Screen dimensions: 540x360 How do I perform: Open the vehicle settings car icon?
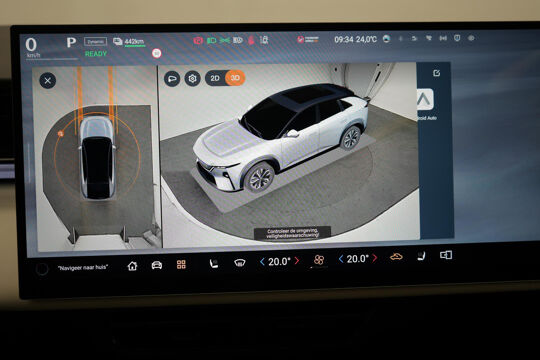click(157, 265)
